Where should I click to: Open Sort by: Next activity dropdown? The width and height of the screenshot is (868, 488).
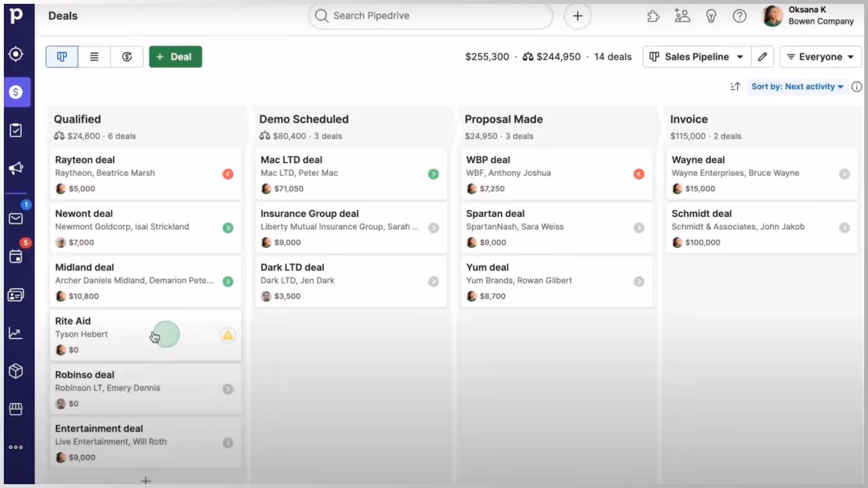(797, 86)
